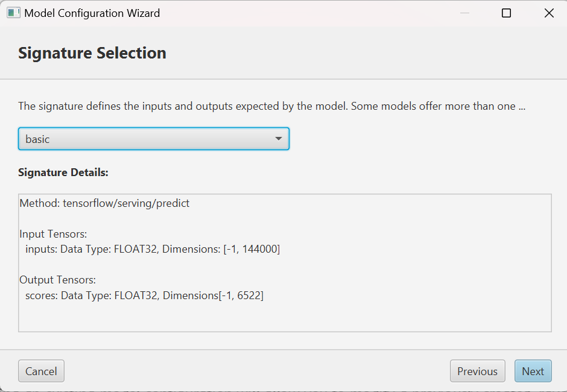The image size is (567, 392).
Task: Click the "inputs: Data Type: FLOAT32" line
Action: tap(153, 249)
